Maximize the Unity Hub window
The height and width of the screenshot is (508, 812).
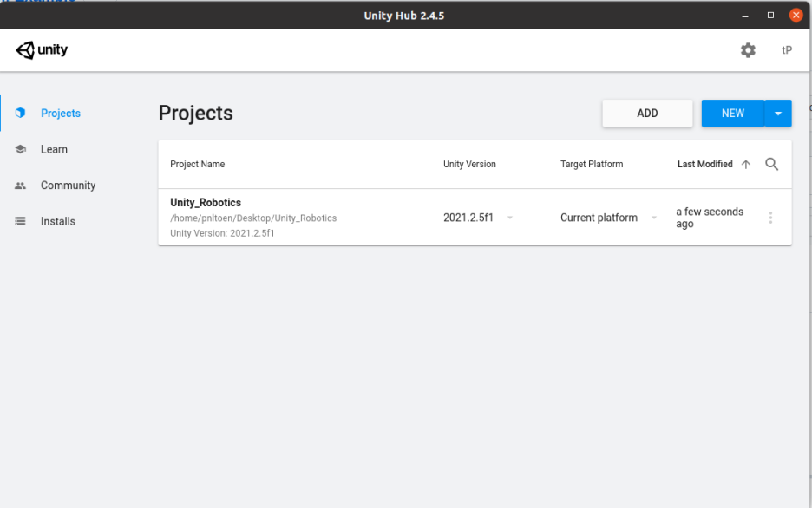tap(770, 16)
